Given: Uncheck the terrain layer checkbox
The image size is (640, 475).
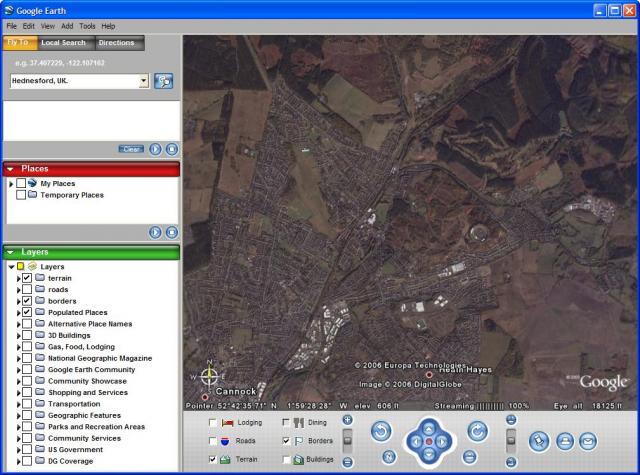Looking at the screenshot, I should click(x=27, y=278).
